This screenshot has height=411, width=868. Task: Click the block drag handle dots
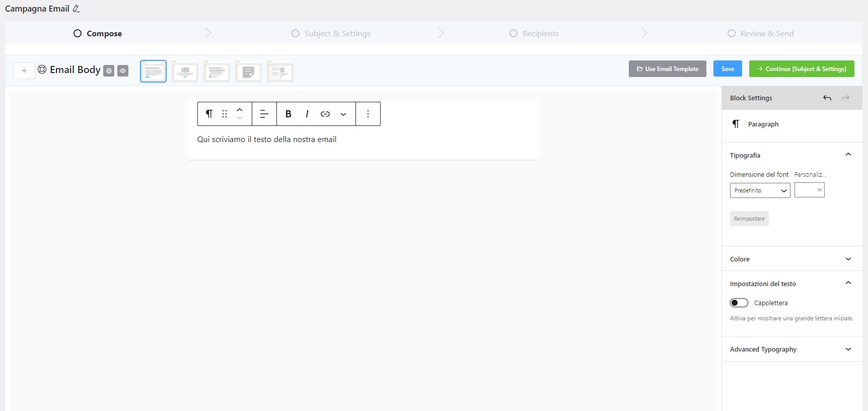[225, 114]
